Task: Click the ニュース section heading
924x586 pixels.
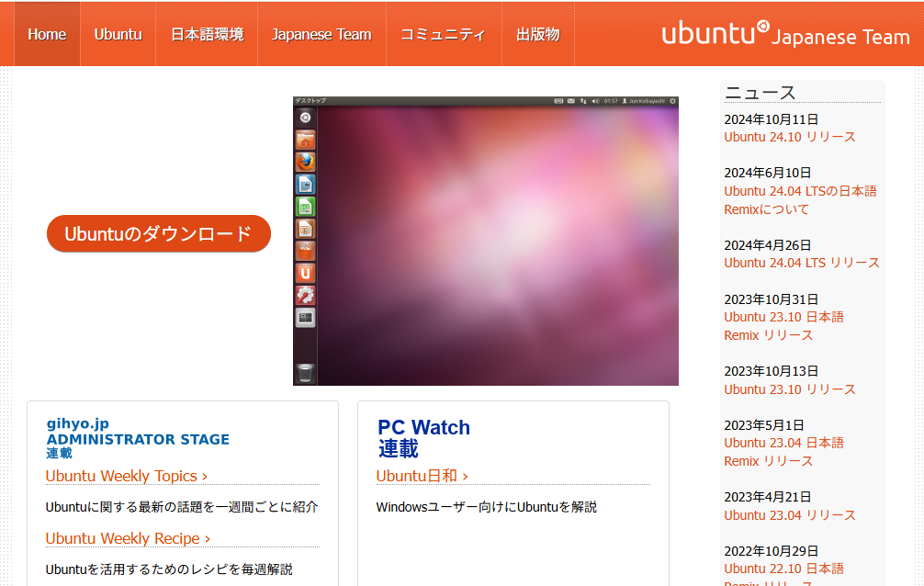Action: 761,93
